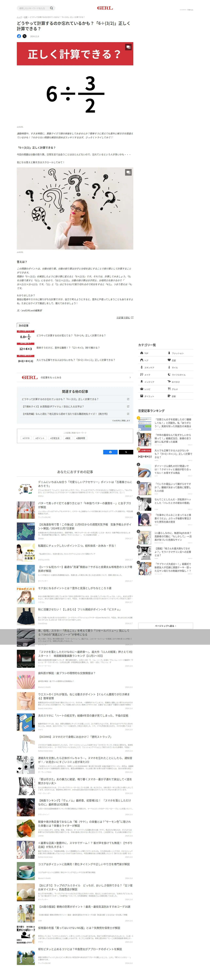
Task: Click the search magnifier icon in header
Action: 52,8
